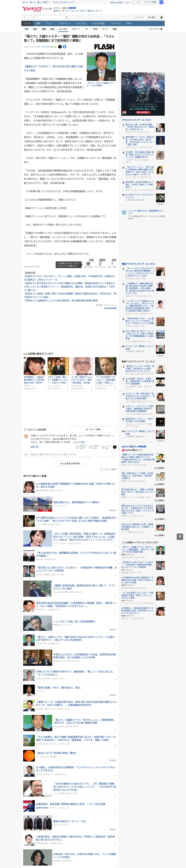This screenshot has width=186, height=868.
Task: Select the 経済 category
Action: coord(52,29)
